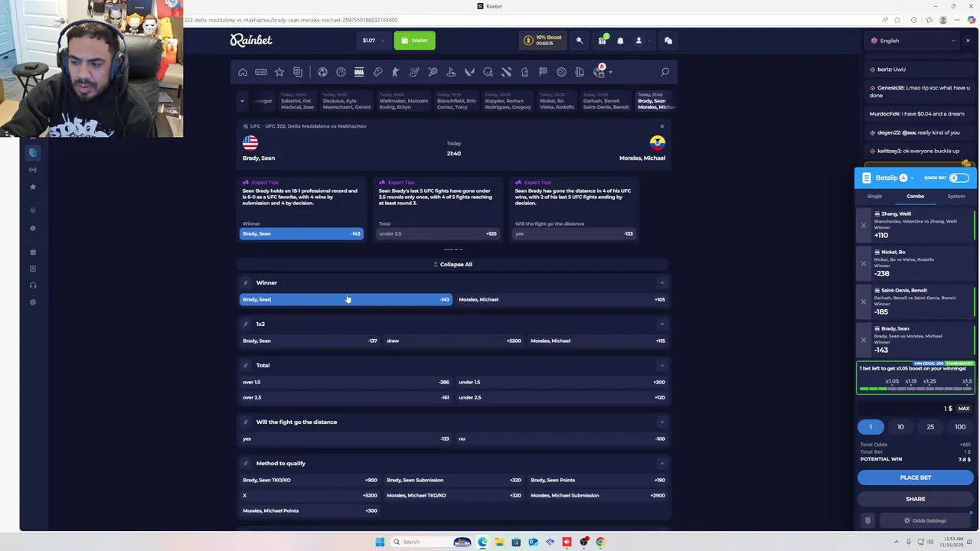This screenshot has width=980, height=551.
Task: Remove Saint-Denis, Benoit from betslip
Action: pos(864,302)
